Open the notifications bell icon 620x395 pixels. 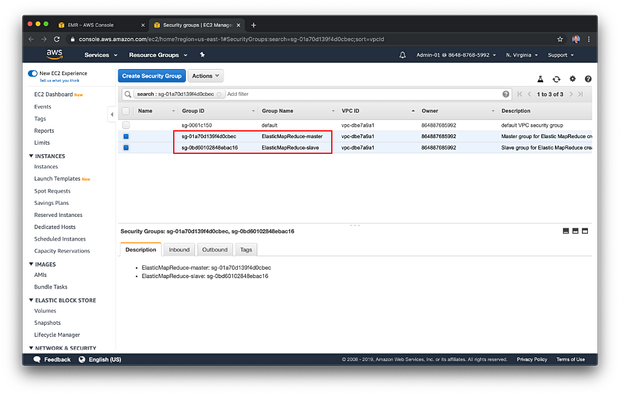pos(402,55)
